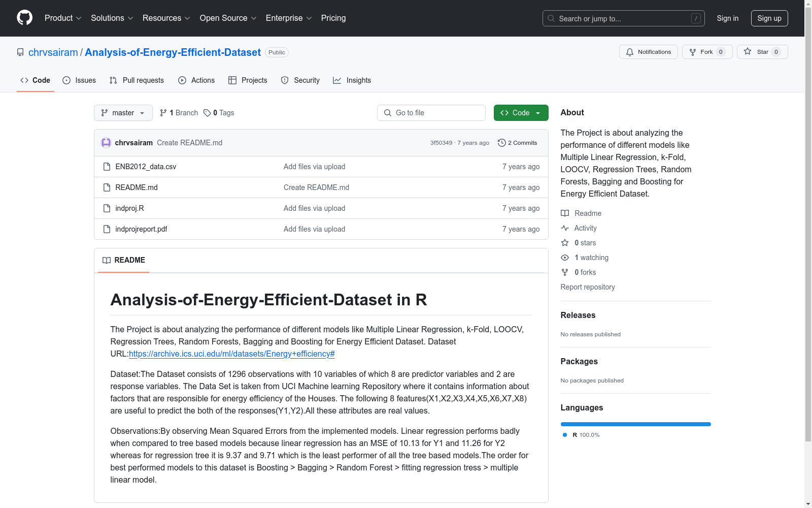Open the Packages heading link

click(x=579, y=361)
